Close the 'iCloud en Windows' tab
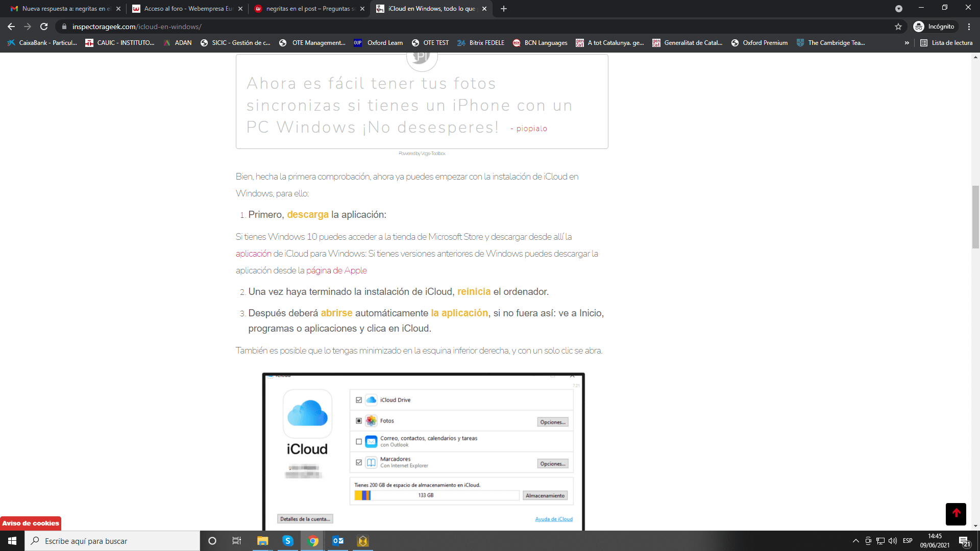 point(484,9)
